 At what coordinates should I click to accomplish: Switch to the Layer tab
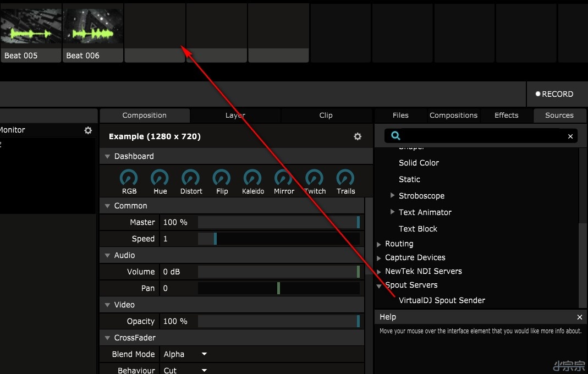235,116
